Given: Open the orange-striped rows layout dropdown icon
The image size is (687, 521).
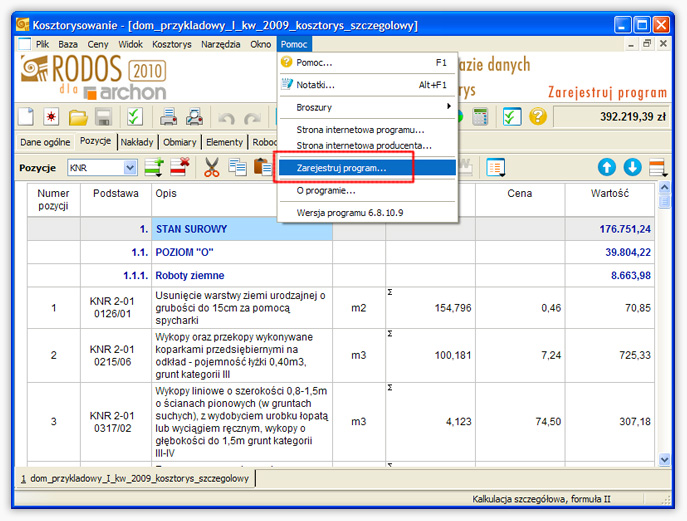Looking at the screenshot, I should pyautogui.click(x=658, y=167).
